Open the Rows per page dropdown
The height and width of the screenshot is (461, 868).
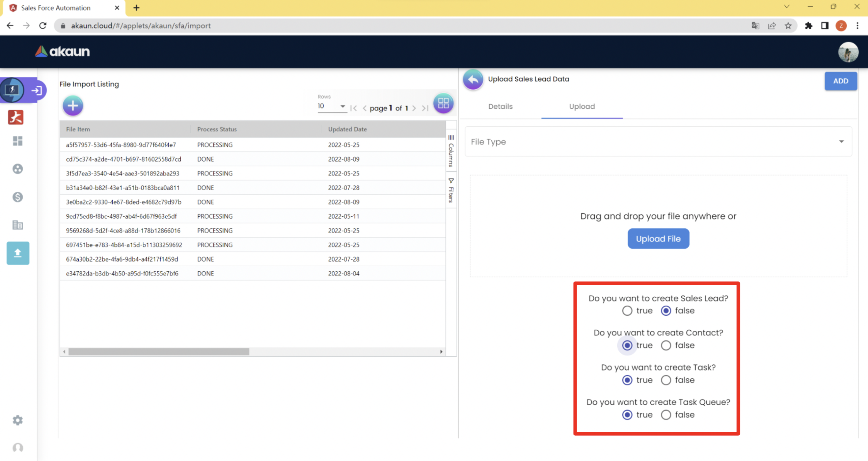click(331, 106)
